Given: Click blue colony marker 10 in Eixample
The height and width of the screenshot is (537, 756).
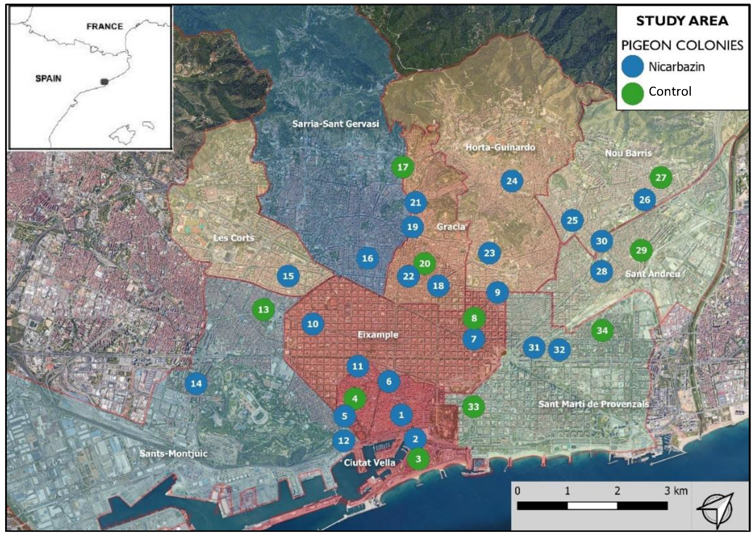Looking at the screenshot, I should [312, 324].
